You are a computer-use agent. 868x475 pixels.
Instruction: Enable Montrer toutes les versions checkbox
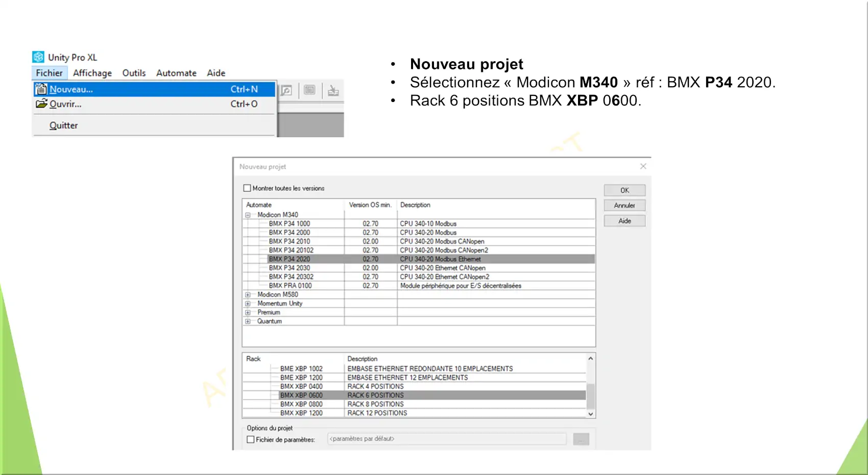[x=247, y=188]
